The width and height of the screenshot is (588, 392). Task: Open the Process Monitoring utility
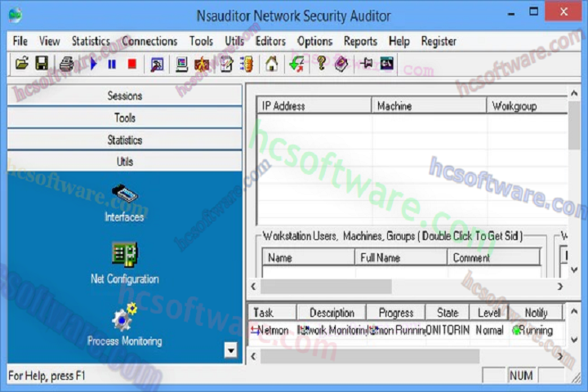click(x=124, y=325)
